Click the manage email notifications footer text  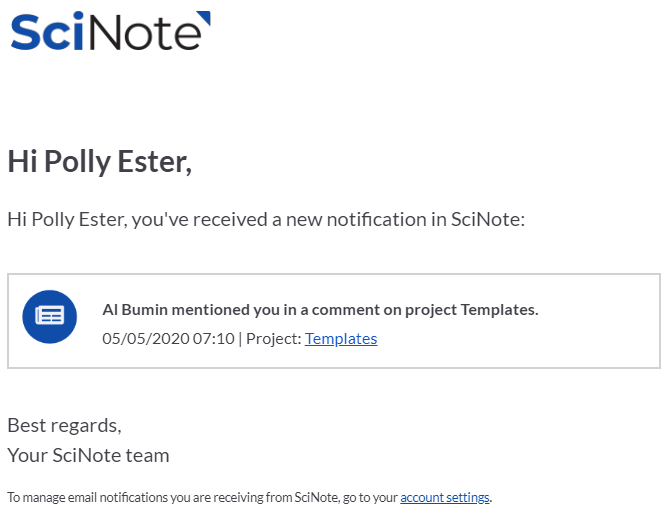pyautogui.click(x=200, y=497)
